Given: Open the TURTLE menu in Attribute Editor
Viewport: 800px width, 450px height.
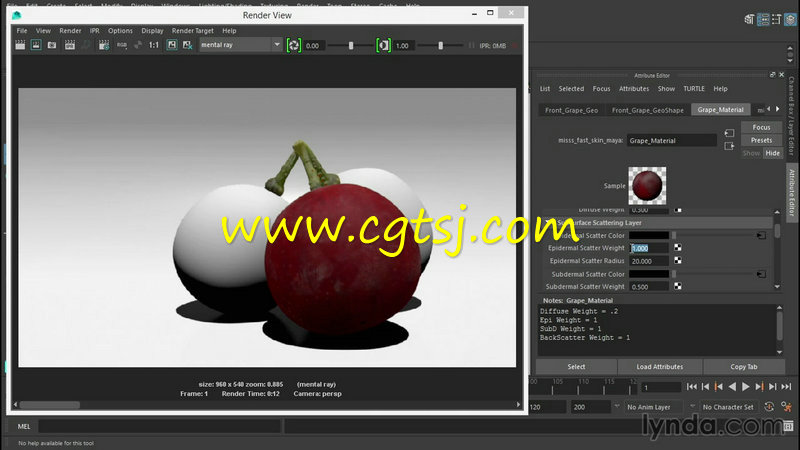Looking at the screenshot, I should [x=694, y=89].
